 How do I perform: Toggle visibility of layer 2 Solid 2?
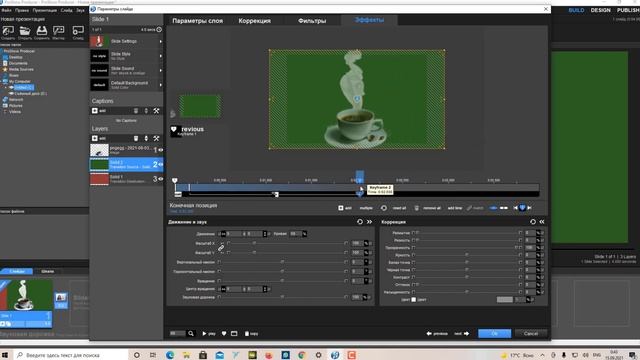161,164
